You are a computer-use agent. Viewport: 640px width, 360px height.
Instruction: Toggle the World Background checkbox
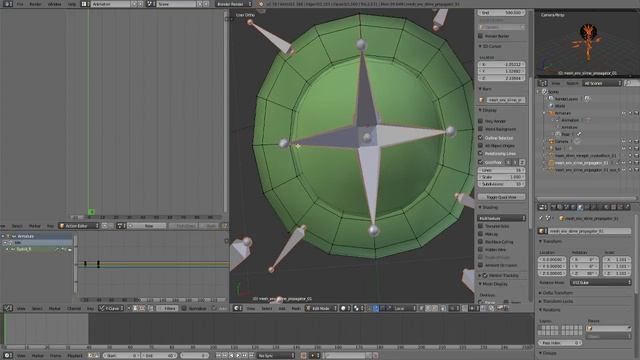(x=481, y=129)
